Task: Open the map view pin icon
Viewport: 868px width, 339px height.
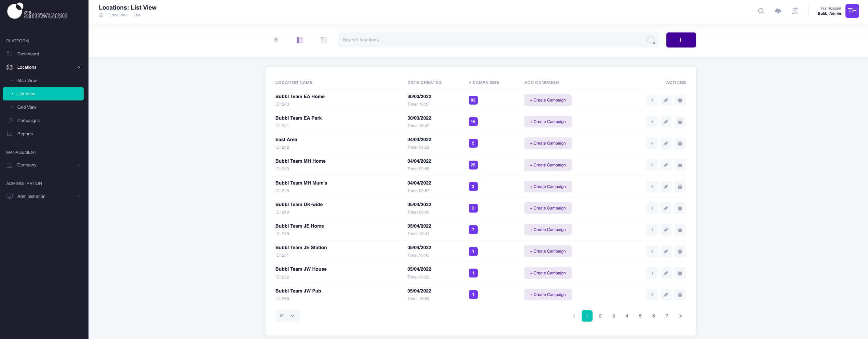Action: click(276, 40)
